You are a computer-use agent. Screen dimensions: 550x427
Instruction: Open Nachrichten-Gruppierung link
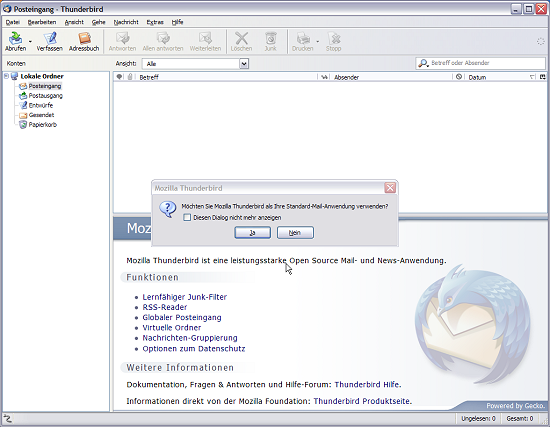190,338
